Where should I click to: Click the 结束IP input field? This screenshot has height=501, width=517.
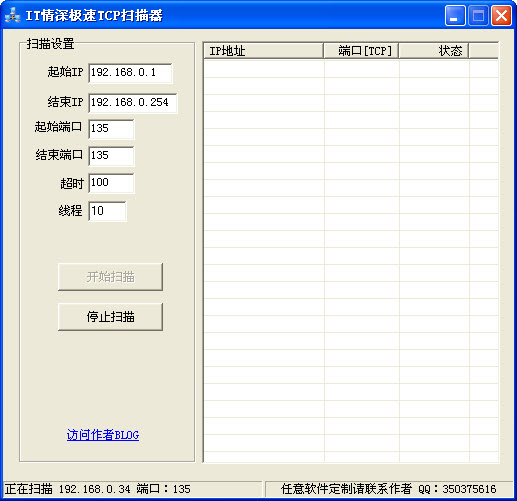(x=133, y=103)
